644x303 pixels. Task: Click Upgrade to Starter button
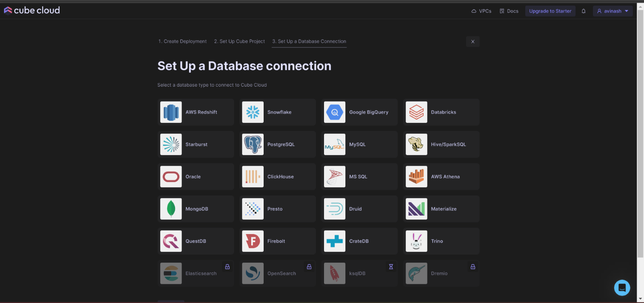[550, 11]
